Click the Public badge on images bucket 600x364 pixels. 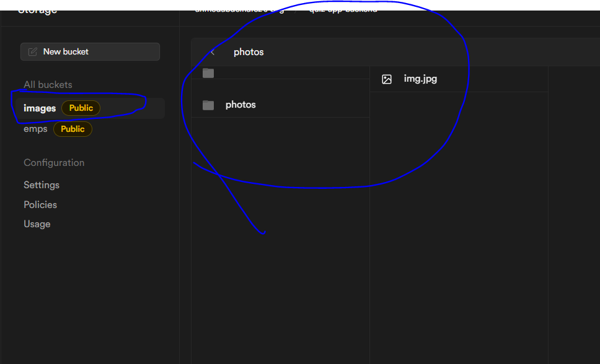[81, 108]
